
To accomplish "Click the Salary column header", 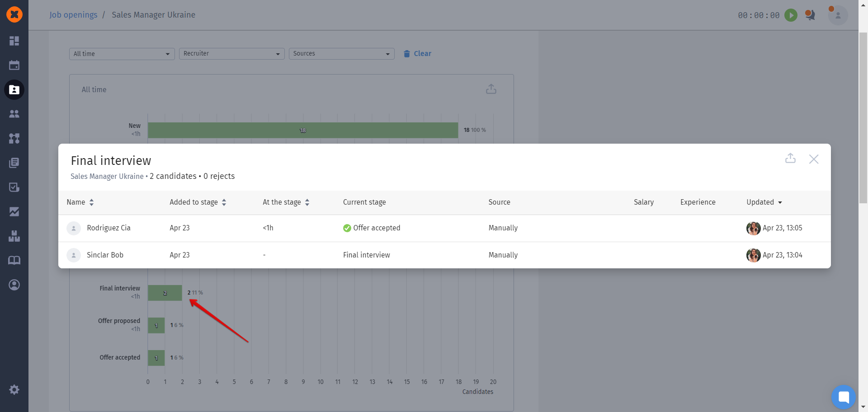I will pyautogui.click(x=644, y=202).
